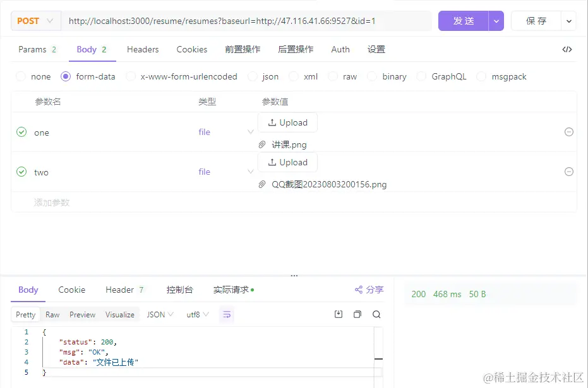Screen dimensions: 588x388
Task: Open the code snippet icon
Action: tap(567, 49)
